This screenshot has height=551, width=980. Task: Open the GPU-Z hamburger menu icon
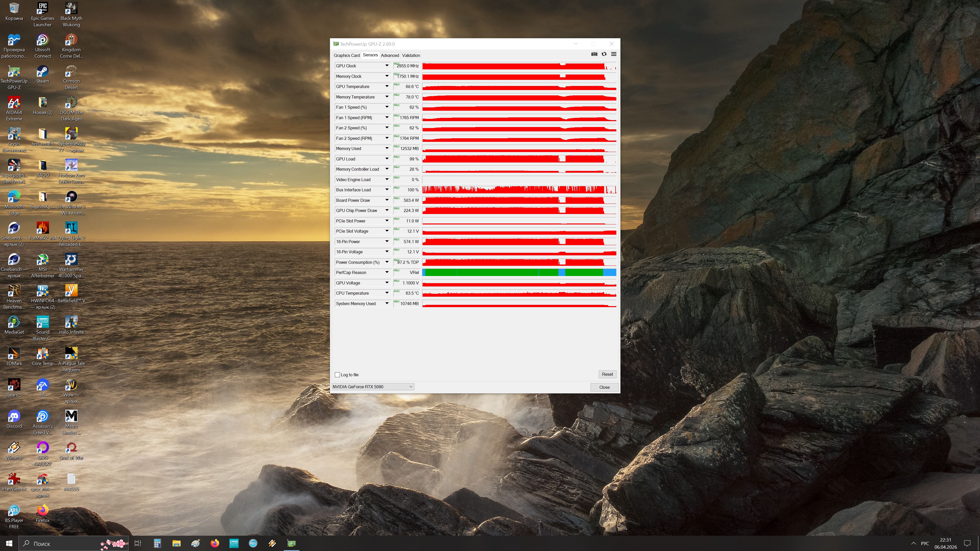[614, 54]
